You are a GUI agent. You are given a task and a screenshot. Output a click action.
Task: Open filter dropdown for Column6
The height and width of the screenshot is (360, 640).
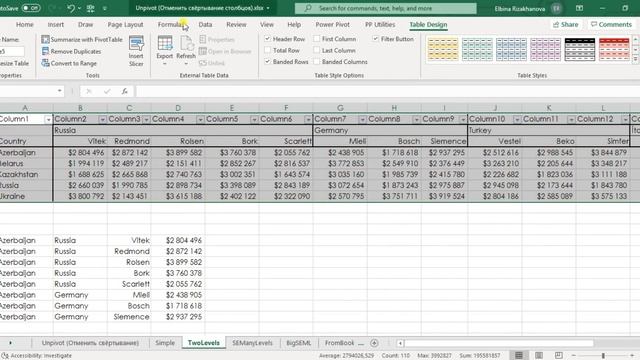308,119
